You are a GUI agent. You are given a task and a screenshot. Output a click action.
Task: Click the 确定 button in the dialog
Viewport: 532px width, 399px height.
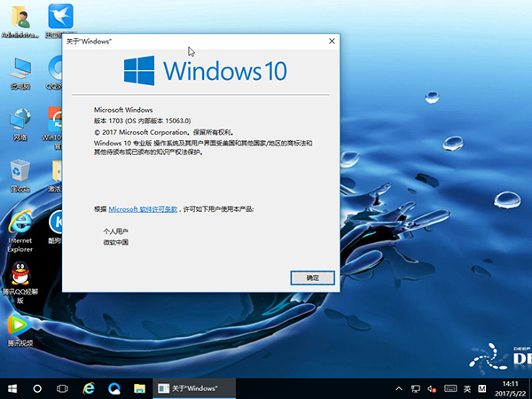point(312,278)
